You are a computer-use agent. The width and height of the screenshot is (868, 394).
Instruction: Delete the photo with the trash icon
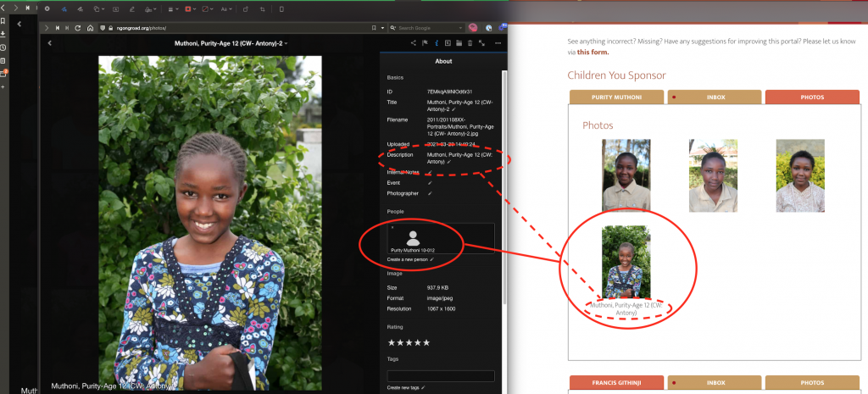tap(470, 43)
